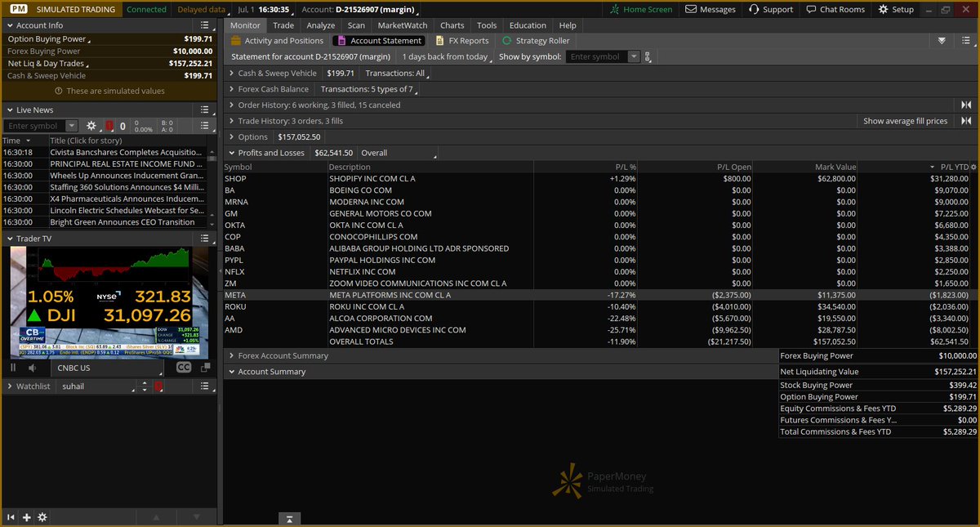Collapse the Live News gadget

pyautogui.click(x=9, y=109)
